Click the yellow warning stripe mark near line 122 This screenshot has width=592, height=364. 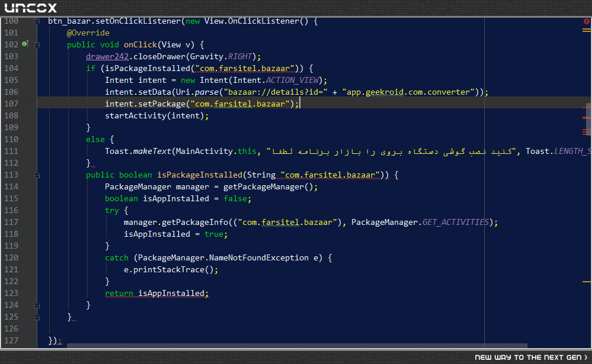click(x=586, y=281)
